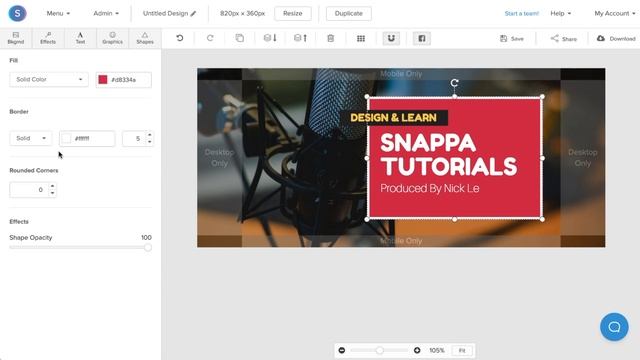Open the Menu dropdown
Image resolution: width=640 pixels, height=360 pixels.
(x=58, y=13)
